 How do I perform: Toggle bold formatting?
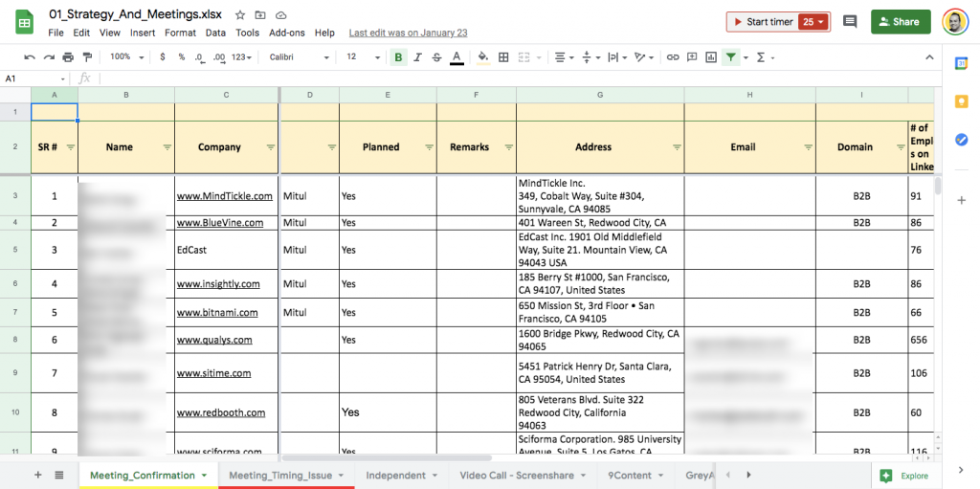398,56
